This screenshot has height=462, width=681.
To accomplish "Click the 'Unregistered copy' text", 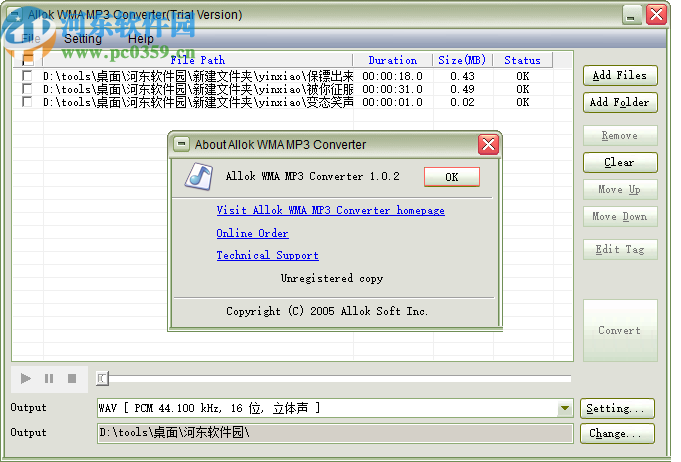I will [x=332, y=278].
